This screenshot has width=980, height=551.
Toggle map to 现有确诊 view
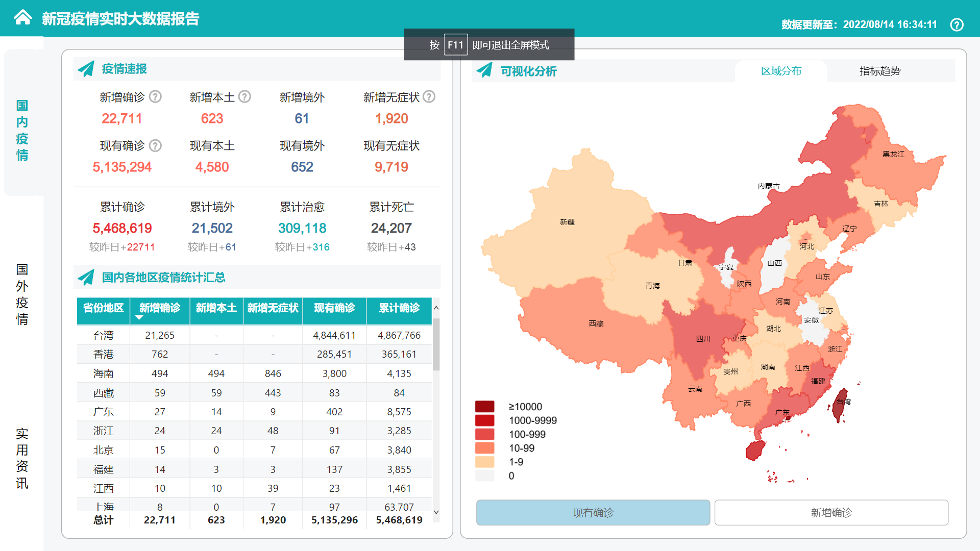tap(593, 512)
